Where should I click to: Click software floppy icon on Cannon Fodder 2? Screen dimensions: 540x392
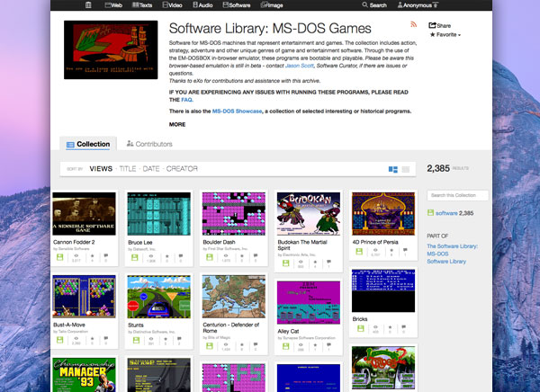[60, 257]
